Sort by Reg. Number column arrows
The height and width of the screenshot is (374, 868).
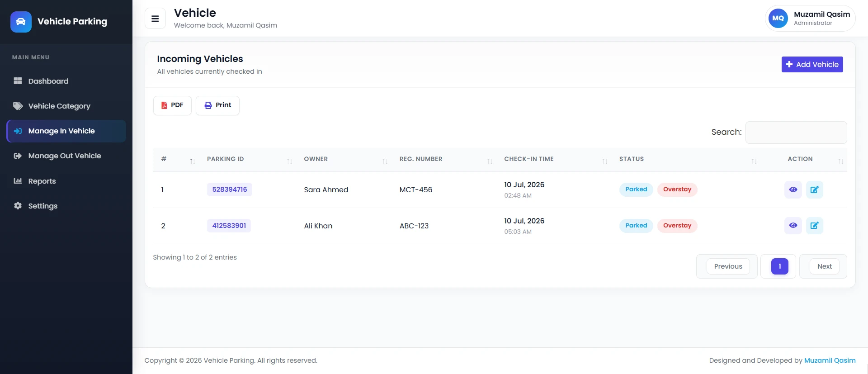[x=490, y=161]
